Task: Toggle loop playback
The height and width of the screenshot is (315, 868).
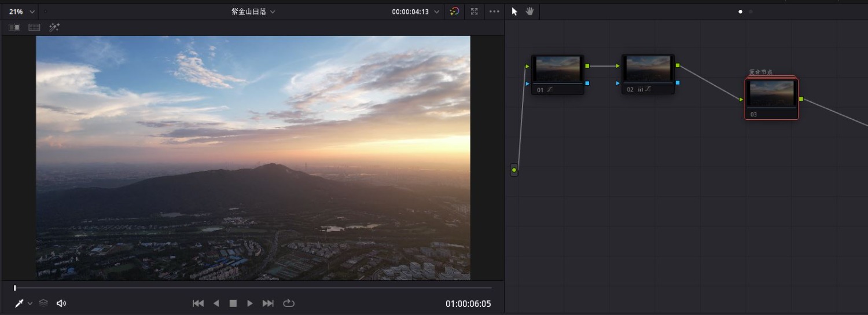Action: click(289, 303)
